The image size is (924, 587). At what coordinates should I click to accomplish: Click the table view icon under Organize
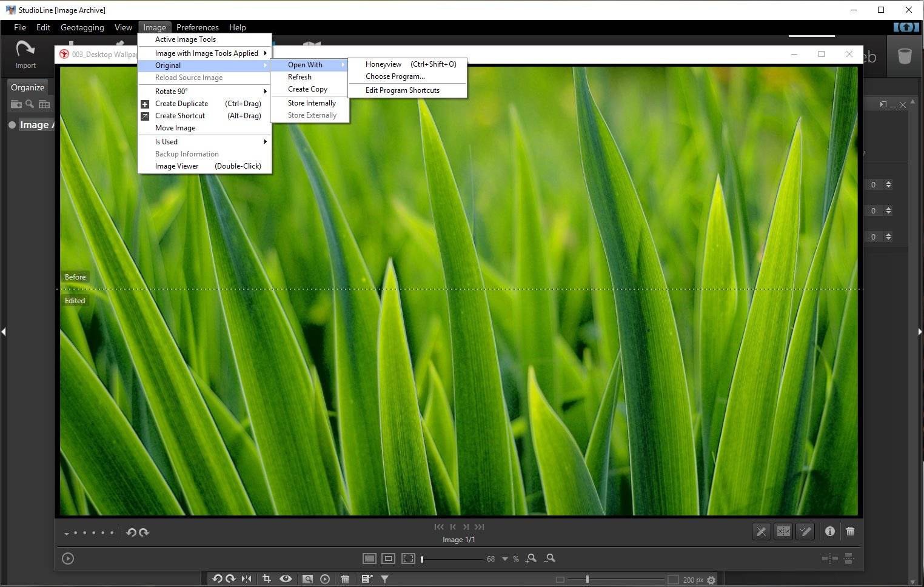(x=44, y=104)
